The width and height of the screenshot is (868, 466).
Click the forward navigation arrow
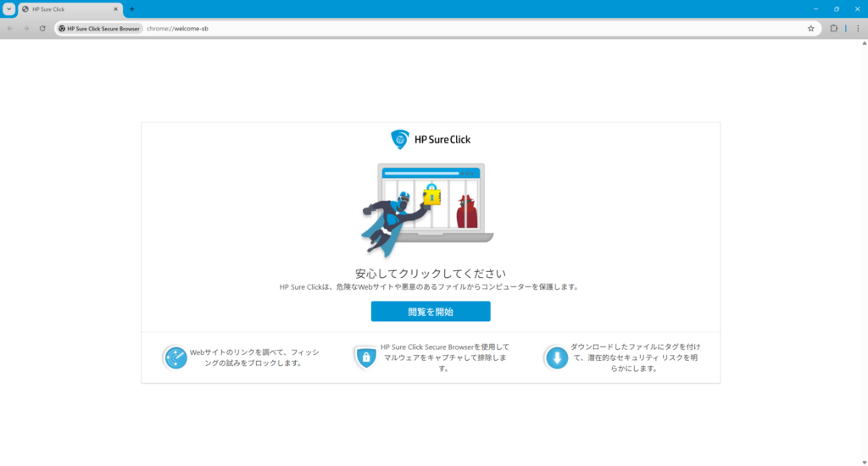click(x=26, y=28)
